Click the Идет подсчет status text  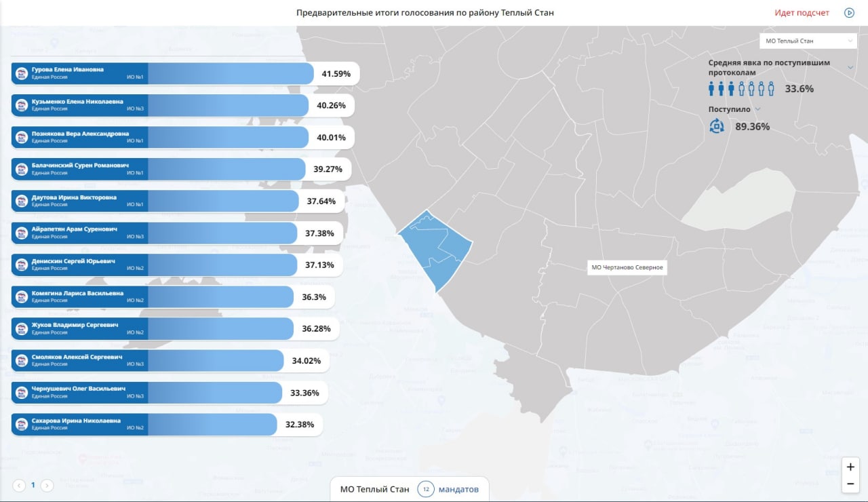pos(802,13)
